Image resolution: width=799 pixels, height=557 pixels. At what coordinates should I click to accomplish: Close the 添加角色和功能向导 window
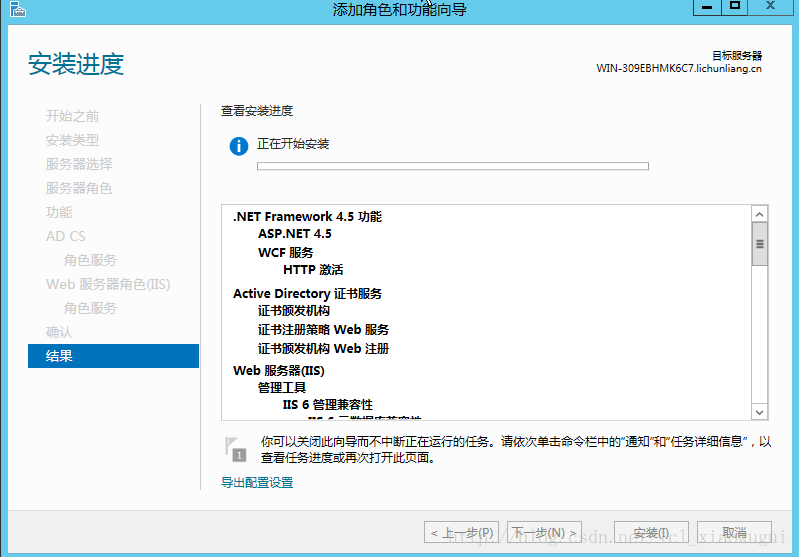point(770,7)
